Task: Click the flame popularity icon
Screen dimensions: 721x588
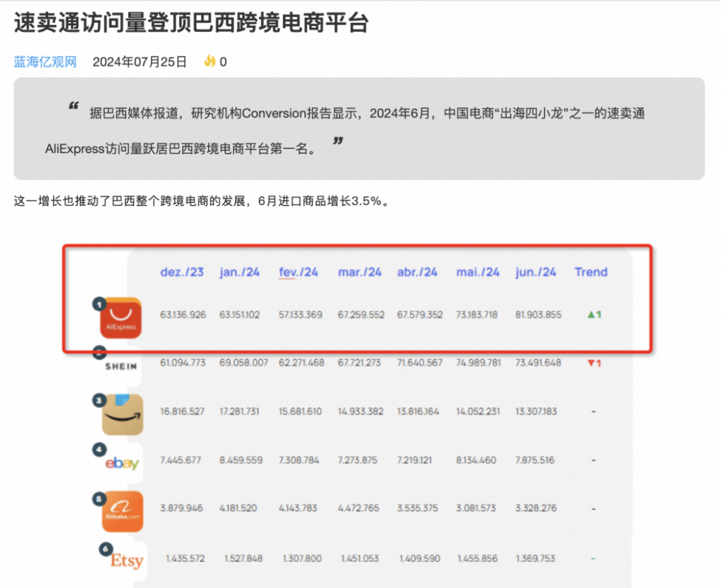Action: [x=210, y=61]
